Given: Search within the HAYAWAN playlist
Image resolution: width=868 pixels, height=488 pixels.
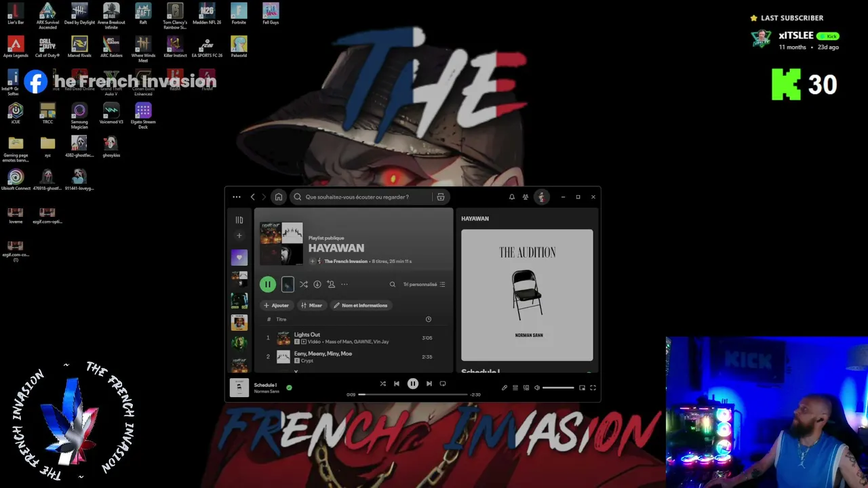Looking at the screenshot, I should [393, 285].
